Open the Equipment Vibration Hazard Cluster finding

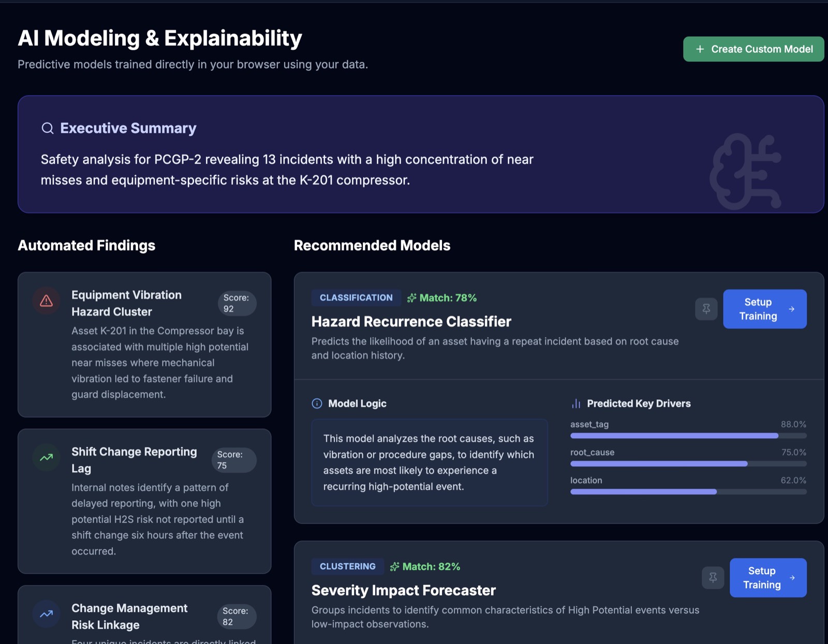pos(144,345)
